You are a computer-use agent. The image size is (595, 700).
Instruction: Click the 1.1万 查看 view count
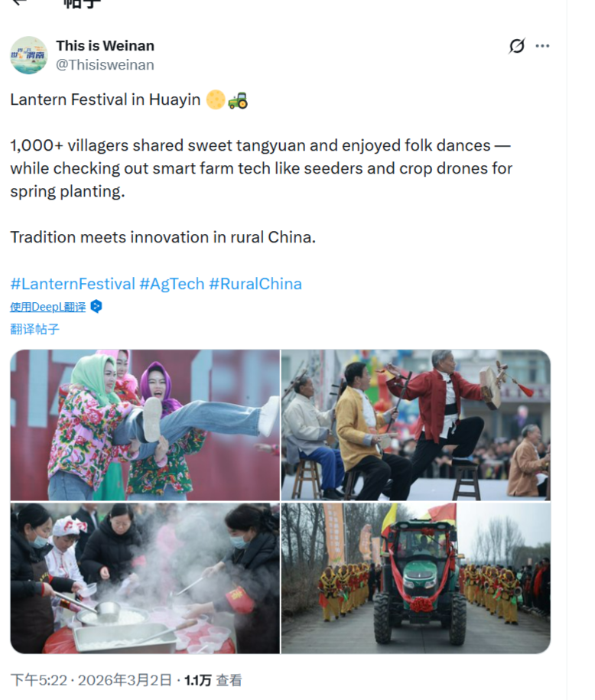coord(213,680)
